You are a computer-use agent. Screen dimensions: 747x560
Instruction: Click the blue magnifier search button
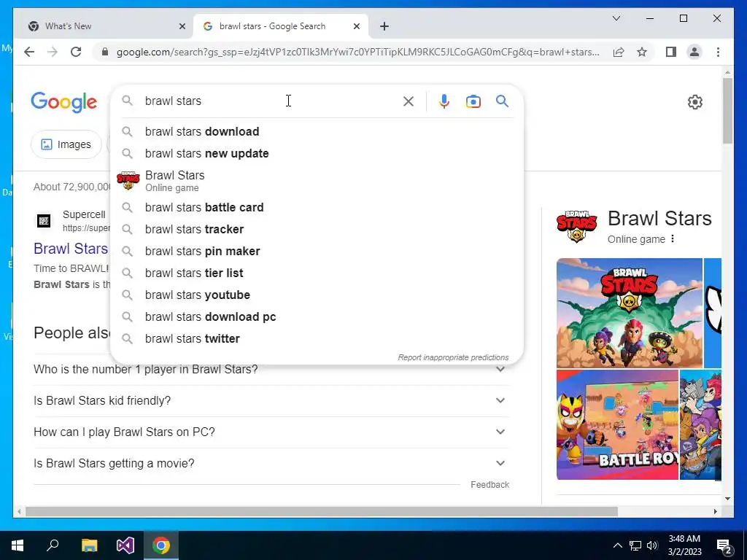pyautogui.click(x=502, y=101)
